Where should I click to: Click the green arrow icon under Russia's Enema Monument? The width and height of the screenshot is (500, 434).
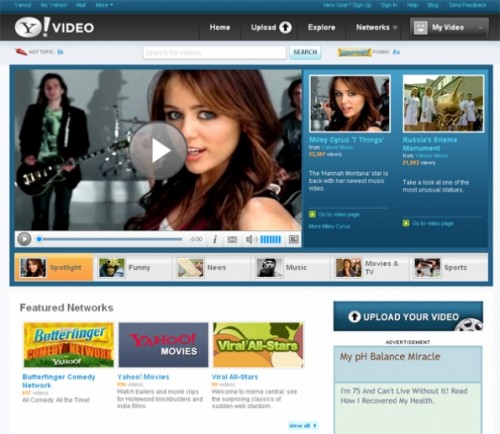(x=406, y=223)
